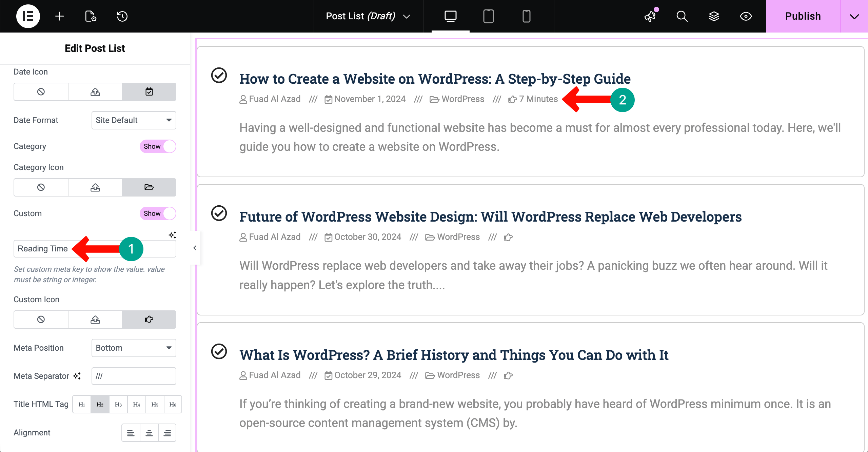The width and height of the screenshot is (868, 452).
Task: Toggle the Custom Show switch
Action: (158, 213)
